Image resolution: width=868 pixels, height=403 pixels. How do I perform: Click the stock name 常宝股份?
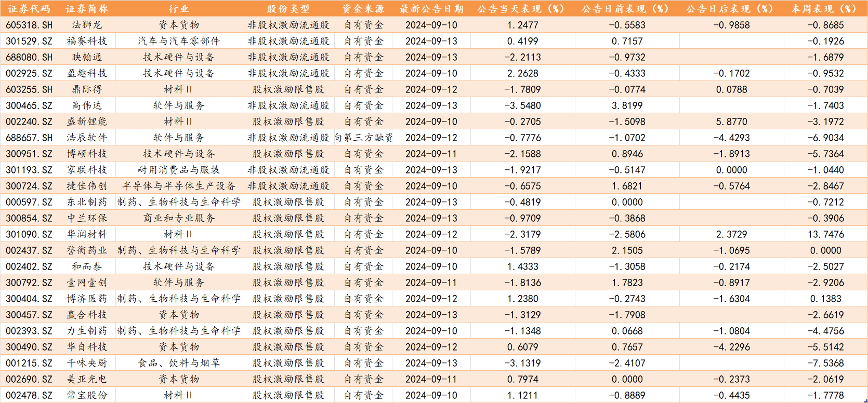pos(87,395)
